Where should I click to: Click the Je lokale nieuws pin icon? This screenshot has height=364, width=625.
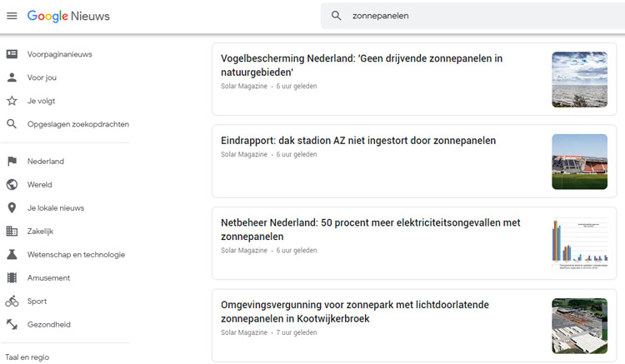[12, 208]
